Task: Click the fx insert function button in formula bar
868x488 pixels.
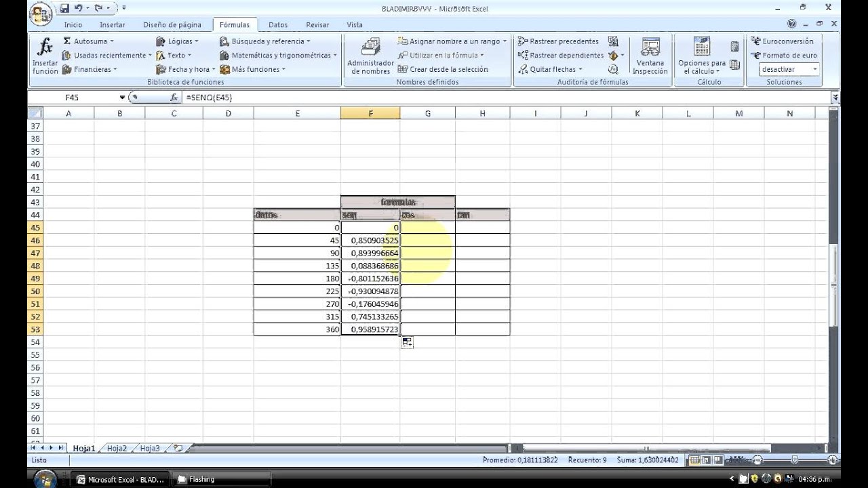Action: point(174,98)
